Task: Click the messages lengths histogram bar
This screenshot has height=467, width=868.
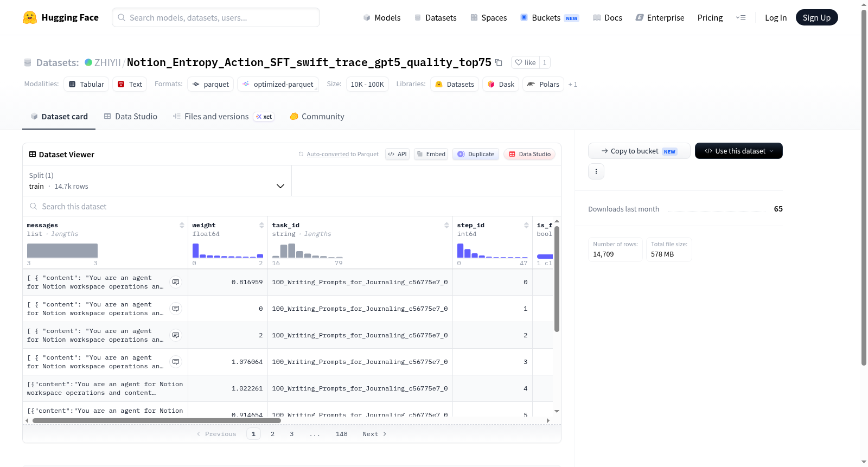Action: 62,251
